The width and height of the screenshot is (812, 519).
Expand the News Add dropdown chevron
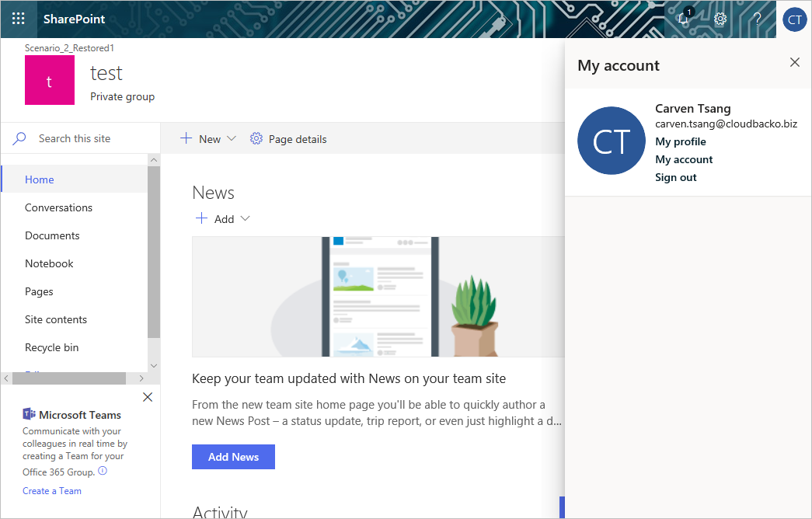[246, 218]
